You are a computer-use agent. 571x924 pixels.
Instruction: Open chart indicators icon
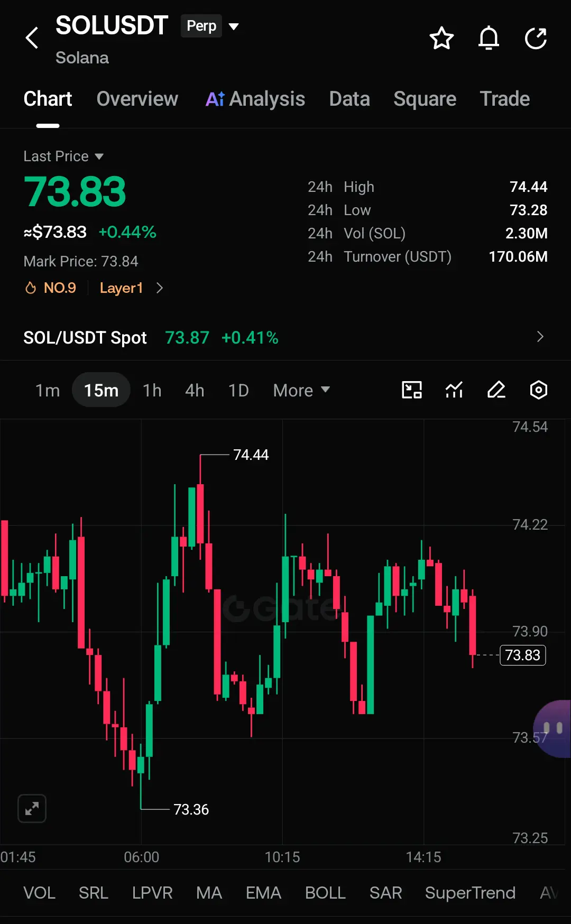[x=454, y=390]
